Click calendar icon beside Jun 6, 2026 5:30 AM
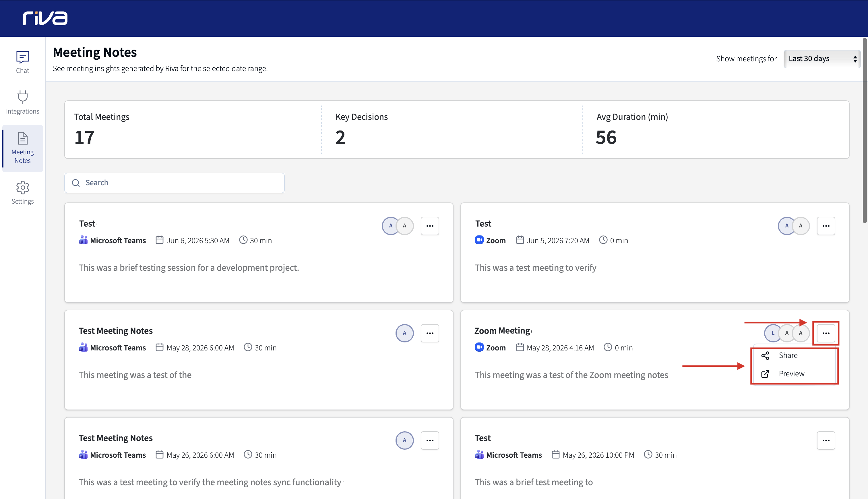 click(160, 240)
